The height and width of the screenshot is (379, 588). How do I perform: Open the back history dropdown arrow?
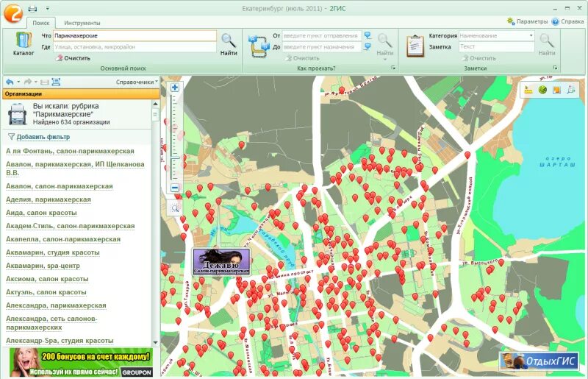[x=18, y=82]
